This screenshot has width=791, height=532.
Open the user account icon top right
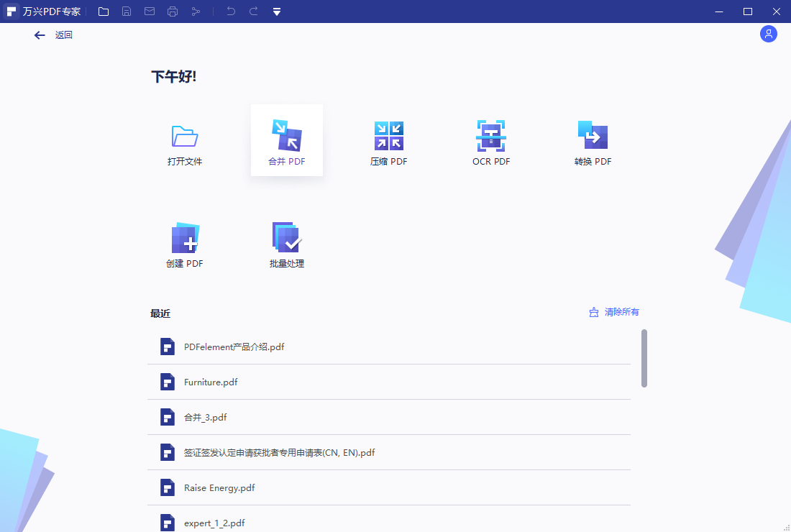coord(768,34)
